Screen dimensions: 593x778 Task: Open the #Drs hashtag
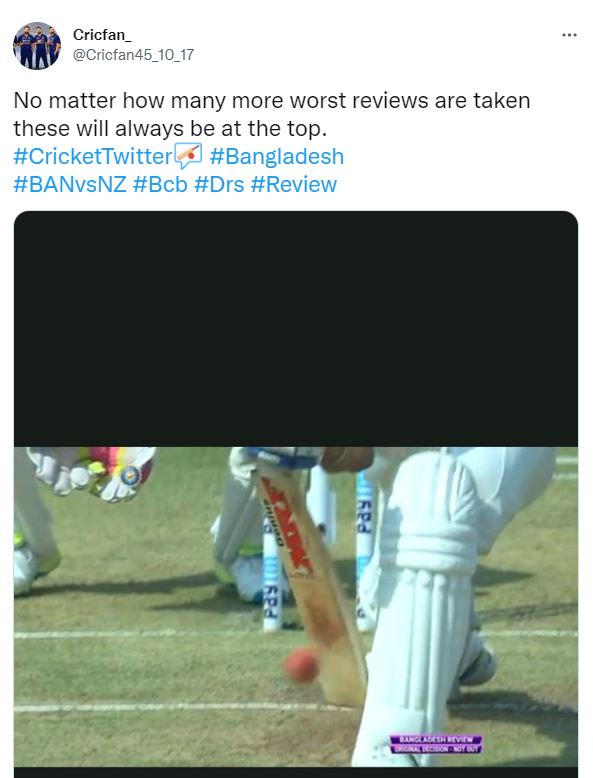pos(219,184)
